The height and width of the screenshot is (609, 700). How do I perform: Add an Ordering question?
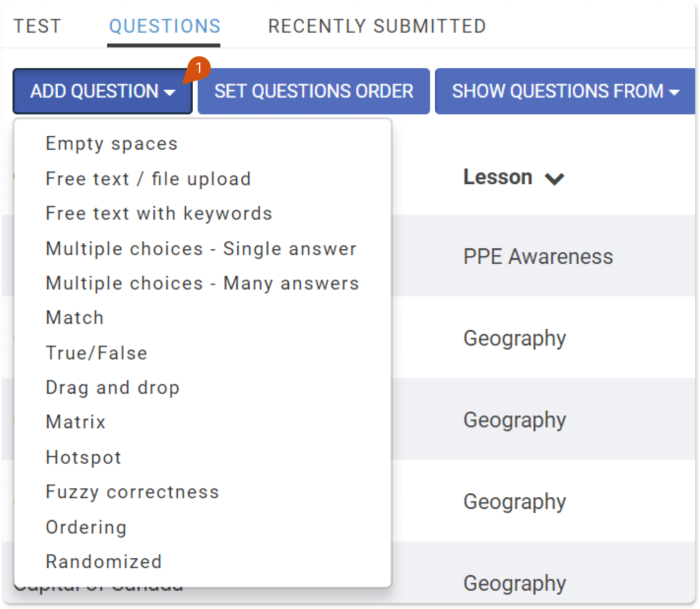pos(86,527)
